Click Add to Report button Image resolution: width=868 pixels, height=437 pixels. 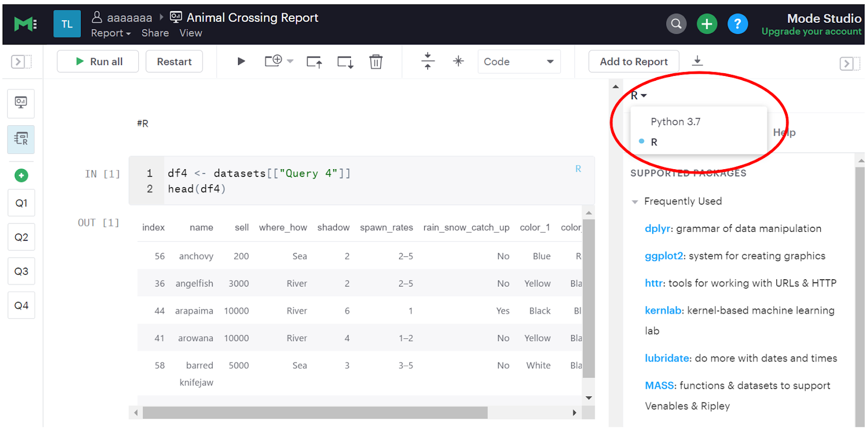point(634,61)
